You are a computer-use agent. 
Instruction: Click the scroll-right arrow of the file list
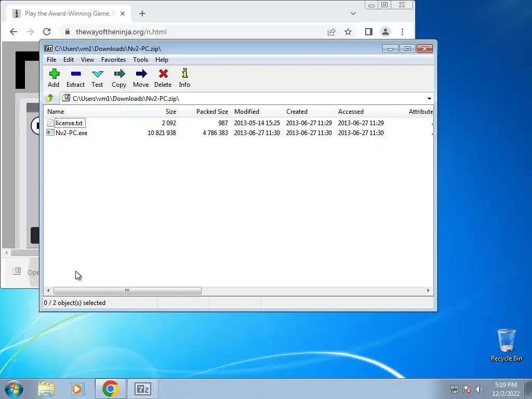pos(428,290)
